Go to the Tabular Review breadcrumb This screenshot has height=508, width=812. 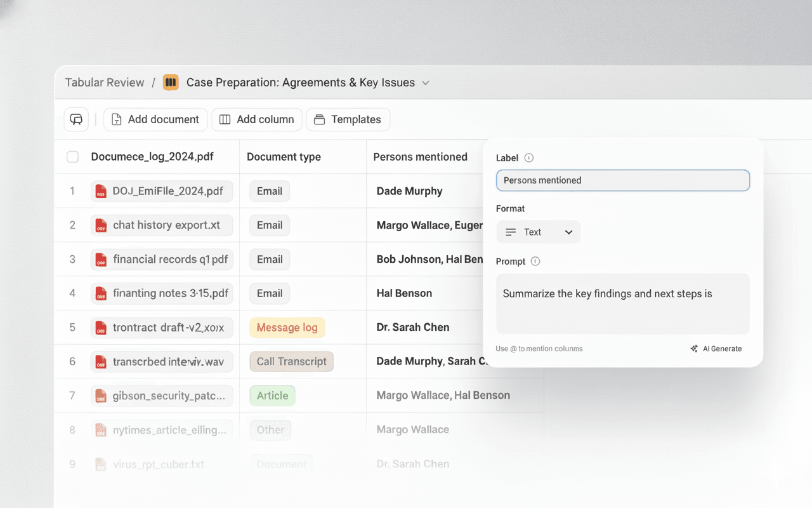pos(104,82)
